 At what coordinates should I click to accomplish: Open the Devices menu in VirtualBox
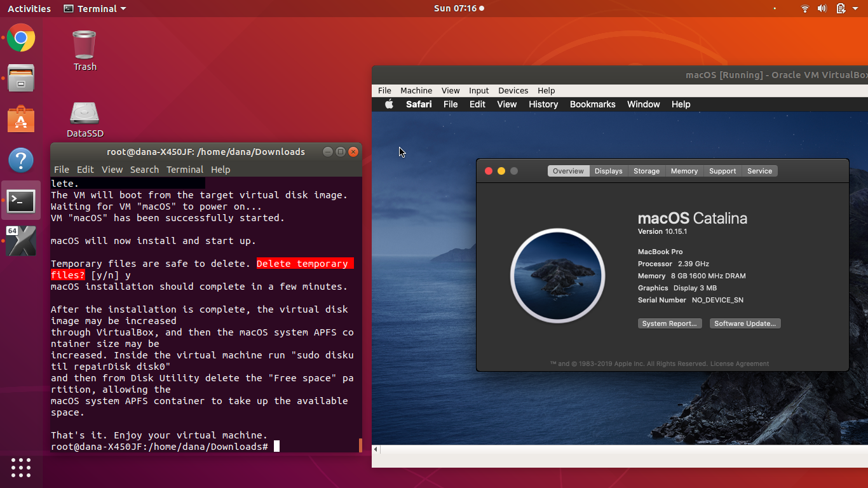(513, 90)
